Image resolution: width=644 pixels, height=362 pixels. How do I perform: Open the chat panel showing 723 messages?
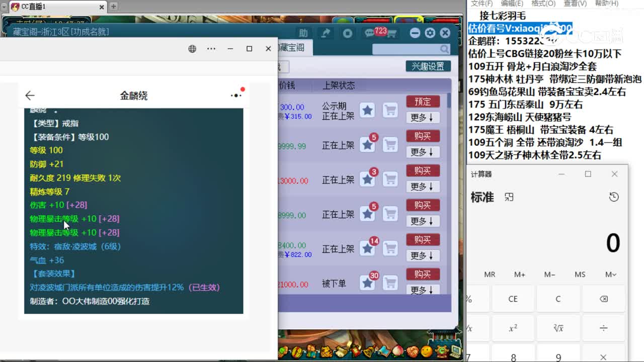(x=370, y=32)
